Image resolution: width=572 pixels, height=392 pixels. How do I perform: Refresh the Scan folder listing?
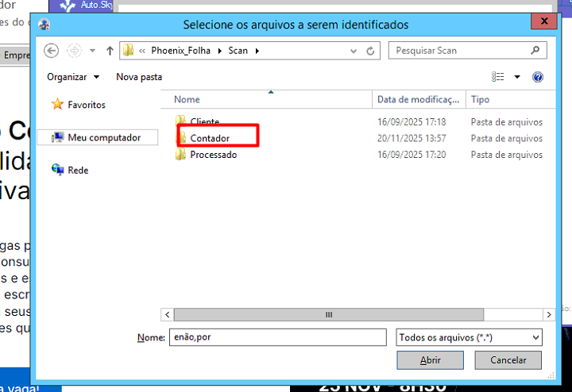pyautogui.click(x=370, y=51)
